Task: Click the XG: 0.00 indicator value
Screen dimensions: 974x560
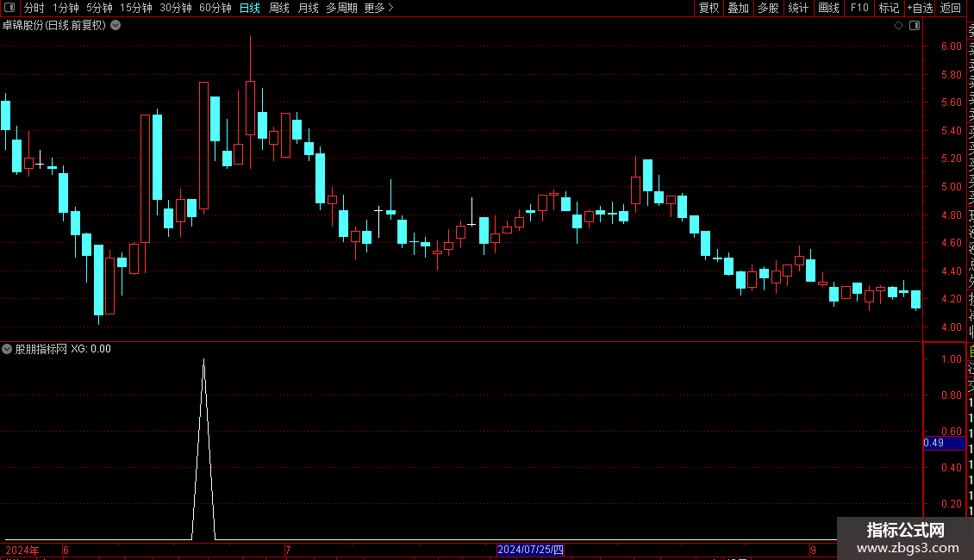Action: click(91, 349)
